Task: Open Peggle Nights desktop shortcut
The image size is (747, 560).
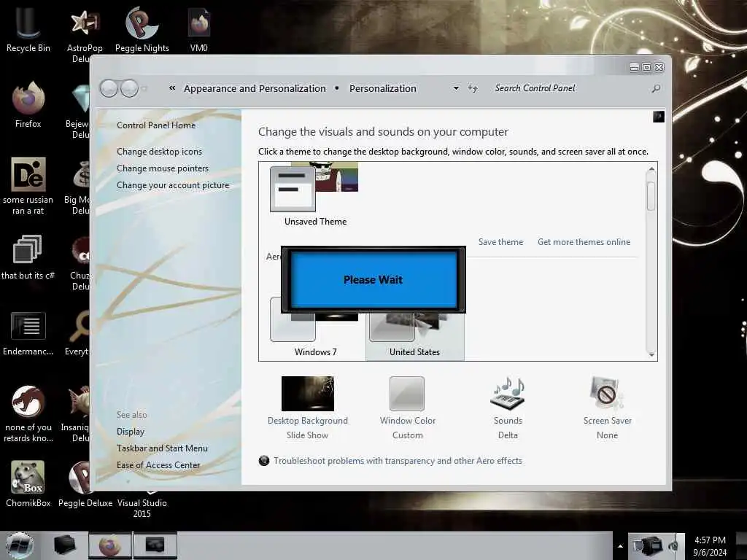Action: (142, 28)
